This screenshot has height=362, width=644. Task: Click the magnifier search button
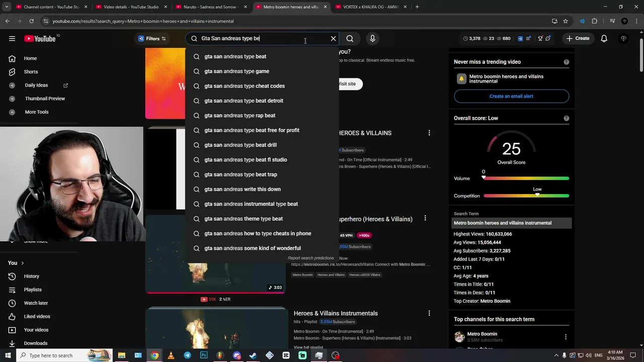pyautogui.click(x=350, y=38)
